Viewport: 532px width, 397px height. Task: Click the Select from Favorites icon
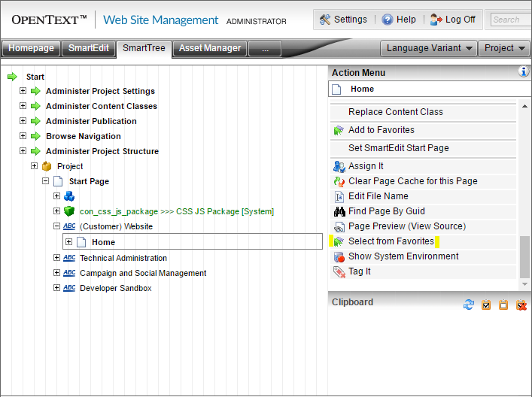click(339, 241)
